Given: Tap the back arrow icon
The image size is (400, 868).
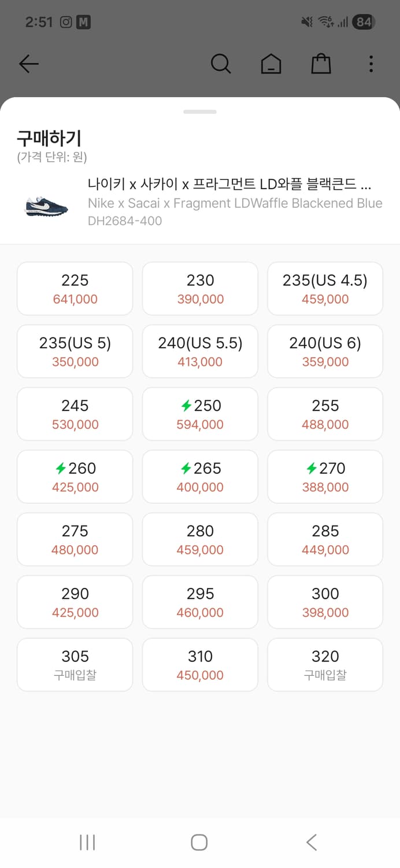Looking at the screenshot, I should pos(28,64).
